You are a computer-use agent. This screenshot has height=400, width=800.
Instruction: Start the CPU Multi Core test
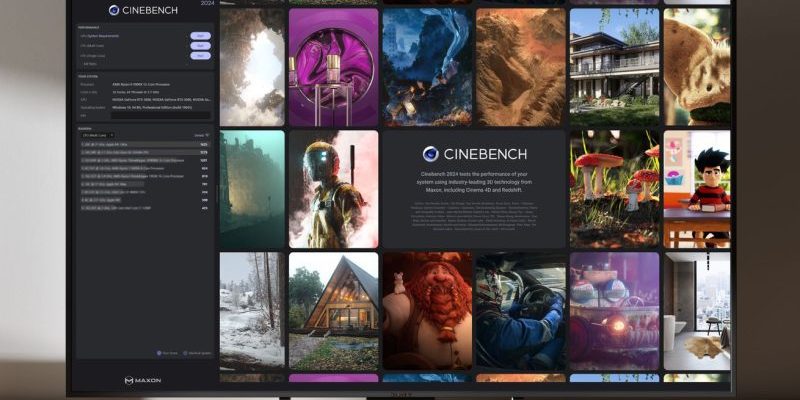pos(201,45)
